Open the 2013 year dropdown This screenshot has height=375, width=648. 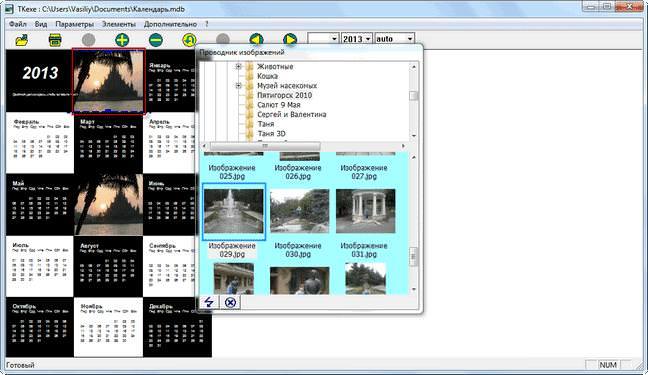point(357,39)
